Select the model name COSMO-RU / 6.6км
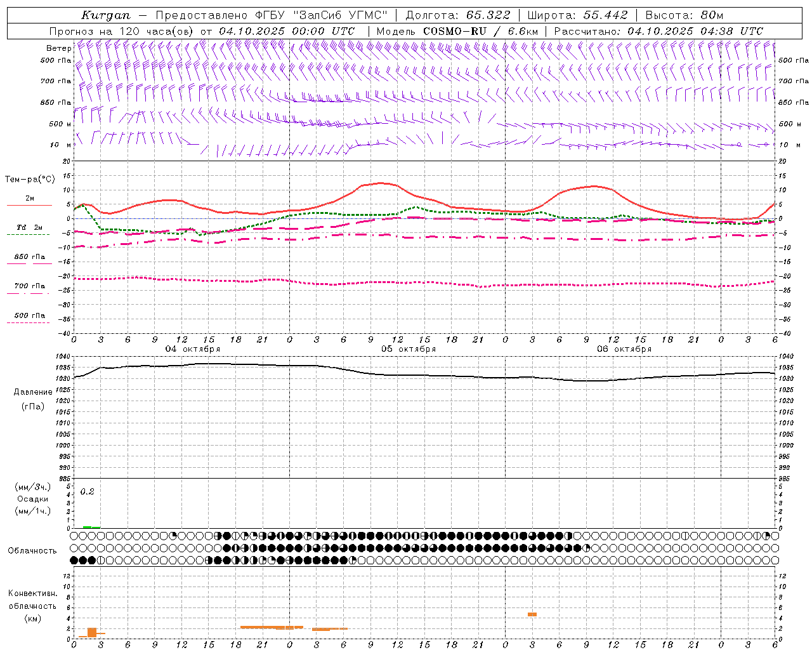Viewport: 812px width, 650px height. (480, 31)
